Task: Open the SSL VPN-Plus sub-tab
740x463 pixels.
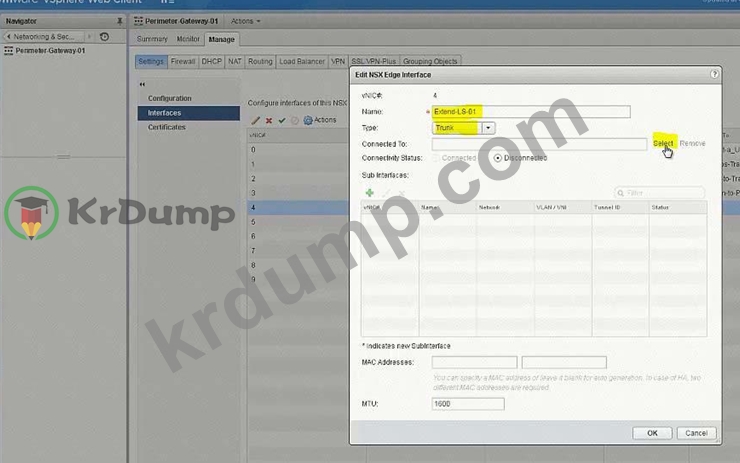Action: coord(373,61)
